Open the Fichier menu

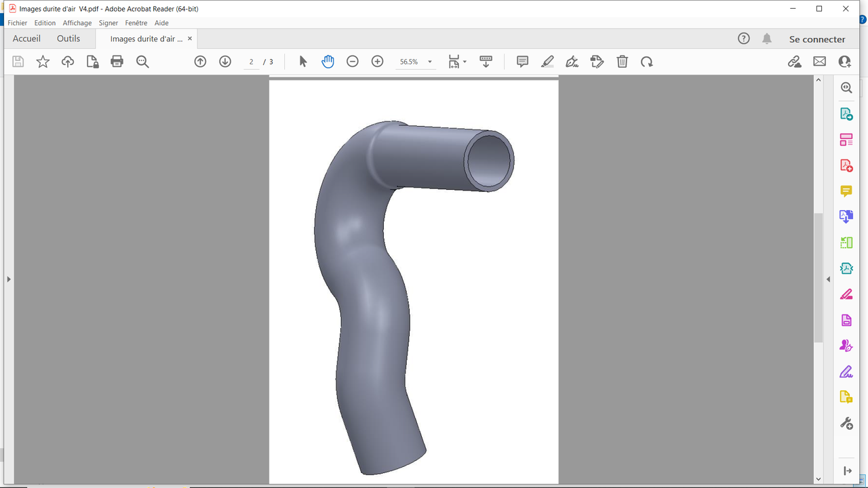pos(18,23)
